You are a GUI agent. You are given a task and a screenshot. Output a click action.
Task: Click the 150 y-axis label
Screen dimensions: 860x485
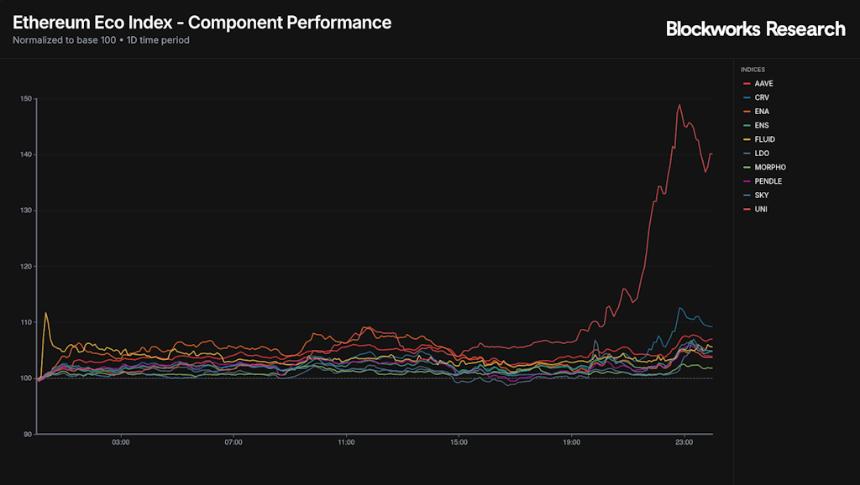pos(26,99)
